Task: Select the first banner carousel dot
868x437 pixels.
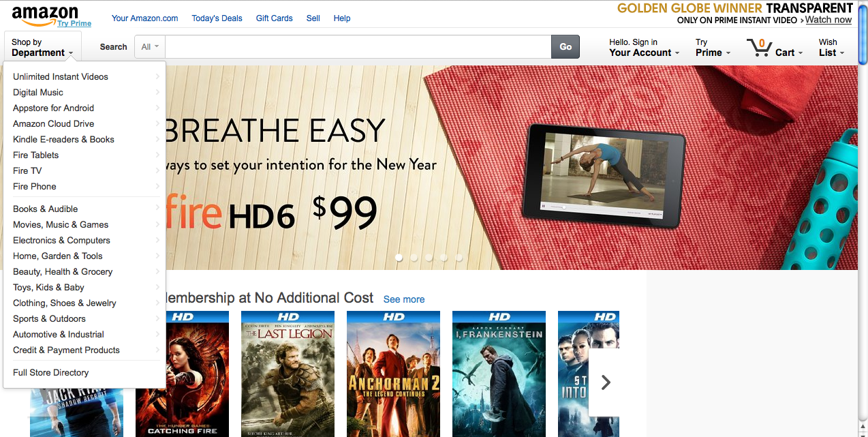Action: click(399, 258)
